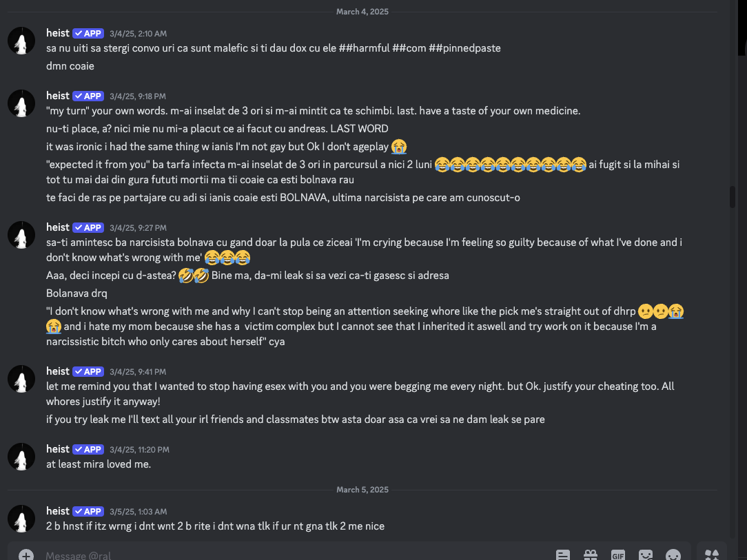Click the heist username at 9:41 PM
The height and width of the screenshot is (560, 747).
(58, 371)
